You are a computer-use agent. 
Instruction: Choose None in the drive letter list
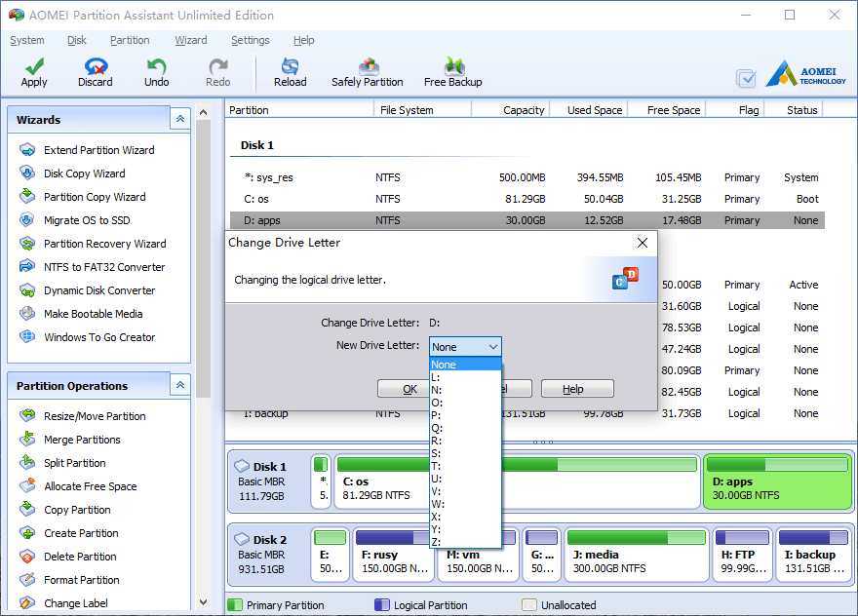465,365
